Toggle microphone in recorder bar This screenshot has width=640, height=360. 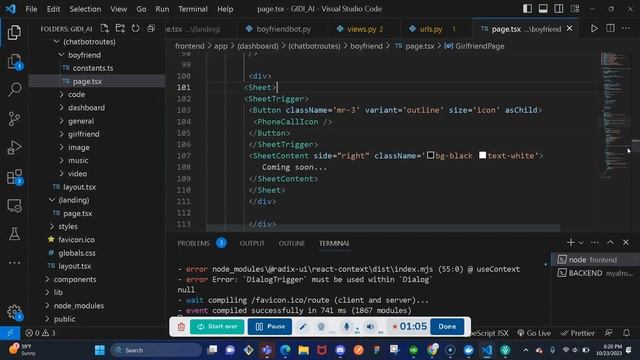[347, 327]
